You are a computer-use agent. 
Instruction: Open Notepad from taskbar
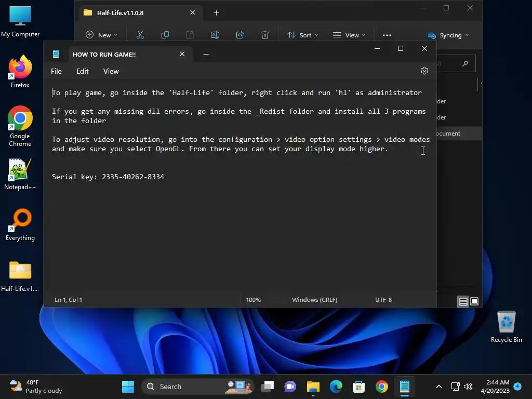pyautogui.click(x=404, y=387)
